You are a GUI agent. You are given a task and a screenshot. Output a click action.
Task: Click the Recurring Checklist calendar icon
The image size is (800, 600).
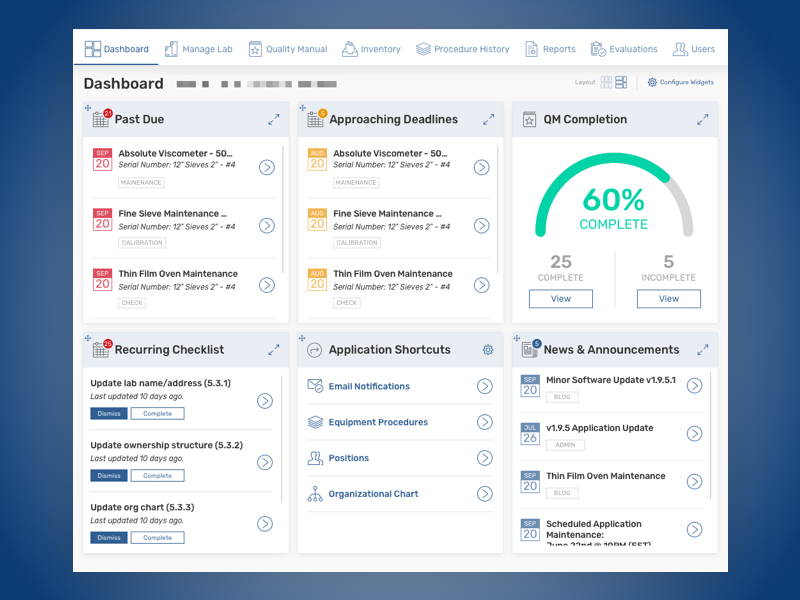(101, 350)
